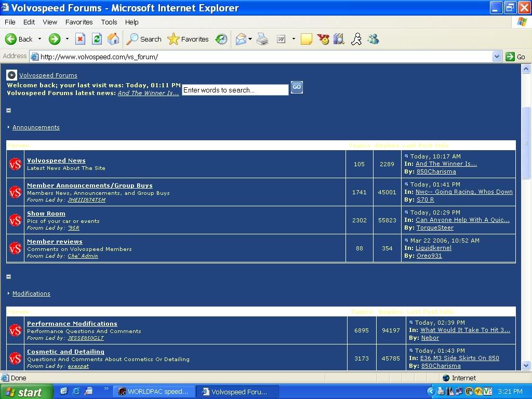Refresh the page with Refresh icon

pyautogui.click(x=97, y=39)
